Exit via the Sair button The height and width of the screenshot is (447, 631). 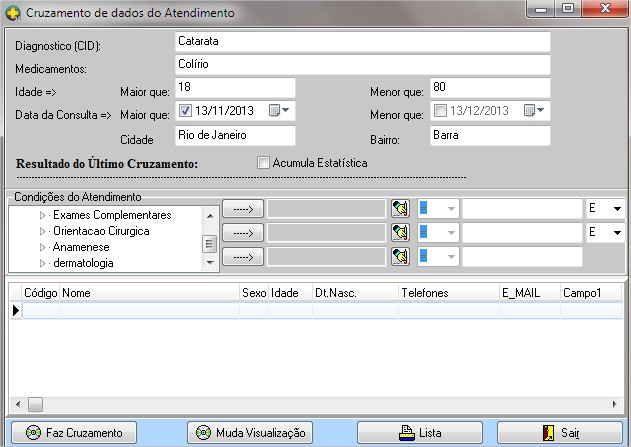(559, 433)
